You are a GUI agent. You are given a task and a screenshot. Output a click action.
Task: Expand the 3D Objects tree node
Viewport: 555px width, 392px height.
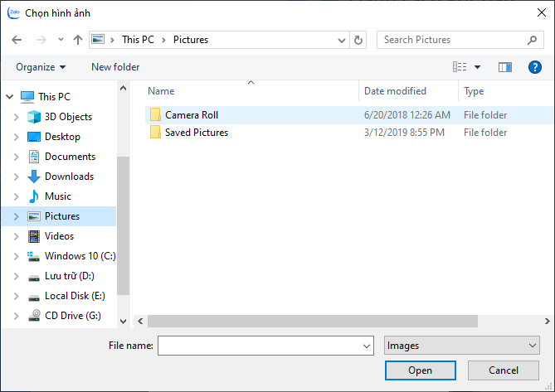click(16, 117)
